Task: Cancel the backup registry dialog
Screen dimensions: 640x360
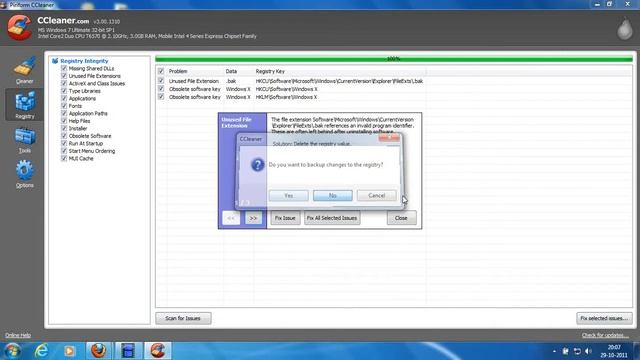Action: click(377, 196)
